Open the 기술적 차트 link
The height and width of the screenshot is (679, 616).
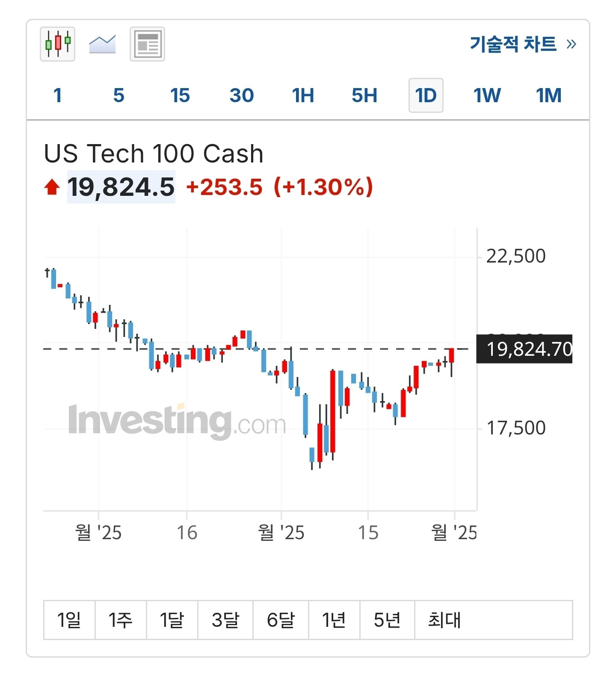pos(522,44)
